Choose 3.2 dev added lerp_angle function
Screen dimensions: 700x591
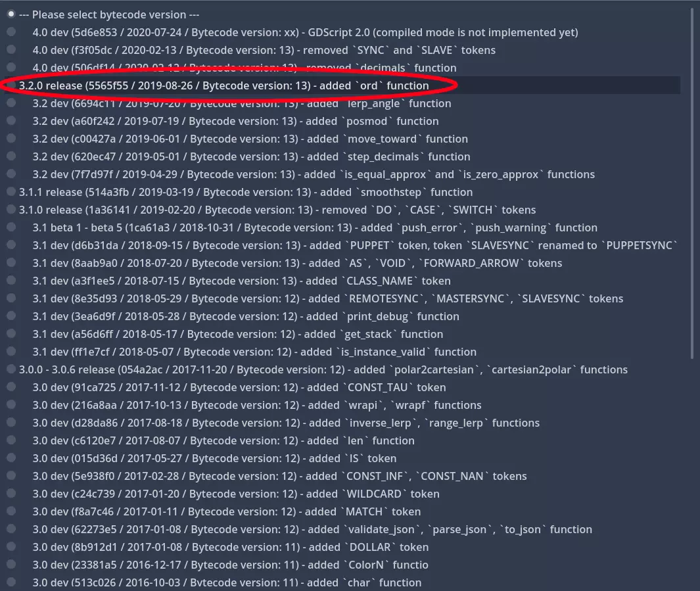(x=343, y=103)
